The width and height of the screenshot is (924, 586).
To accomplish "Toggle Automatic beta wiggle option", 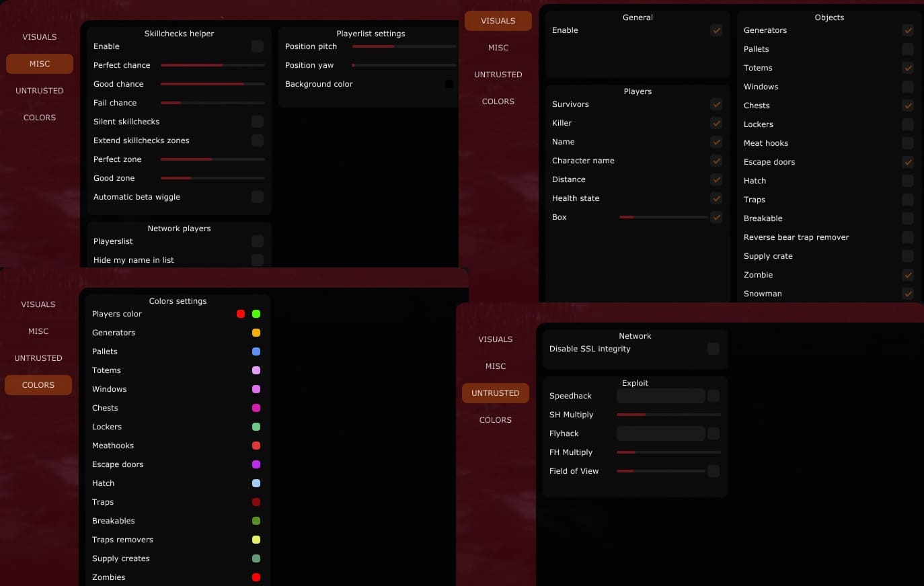I will point(258,197).
